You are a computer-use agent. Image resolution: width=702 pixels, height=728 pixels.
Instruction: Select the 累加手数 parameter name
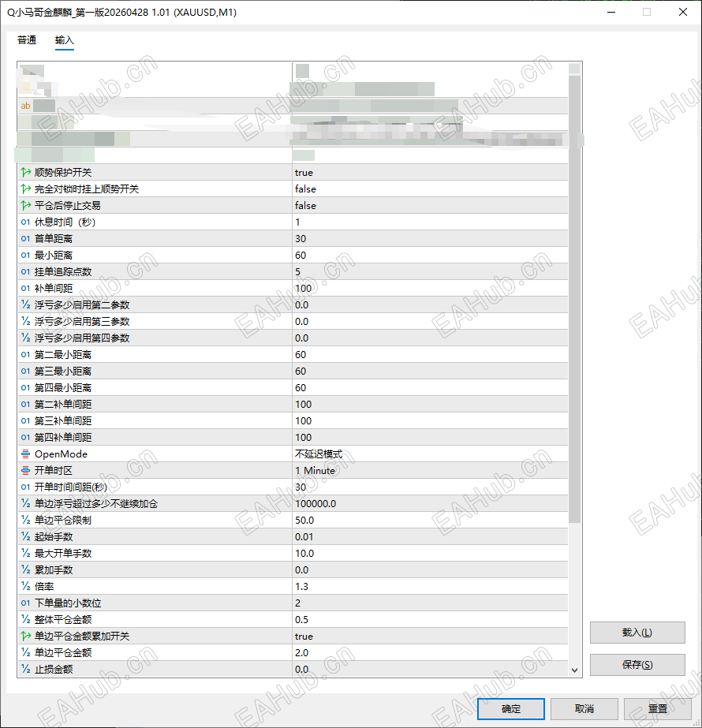54,569
